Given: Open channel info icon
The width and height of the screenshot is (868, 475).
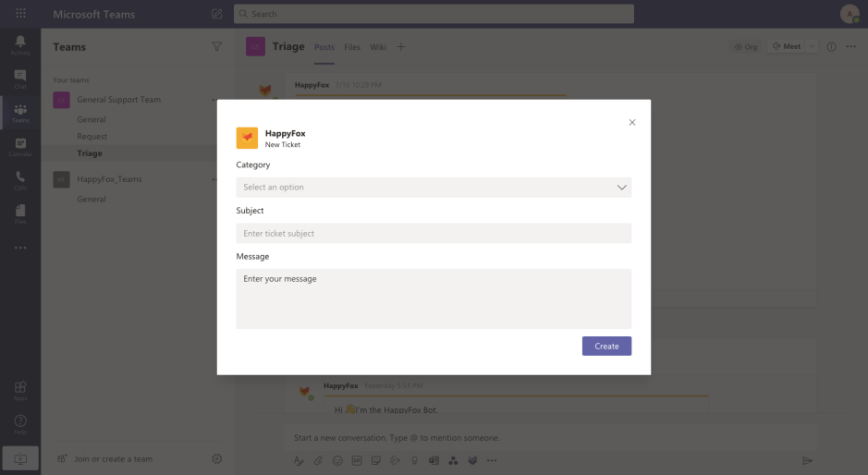Looking at the screenshot, I should (x=831, y=46).
